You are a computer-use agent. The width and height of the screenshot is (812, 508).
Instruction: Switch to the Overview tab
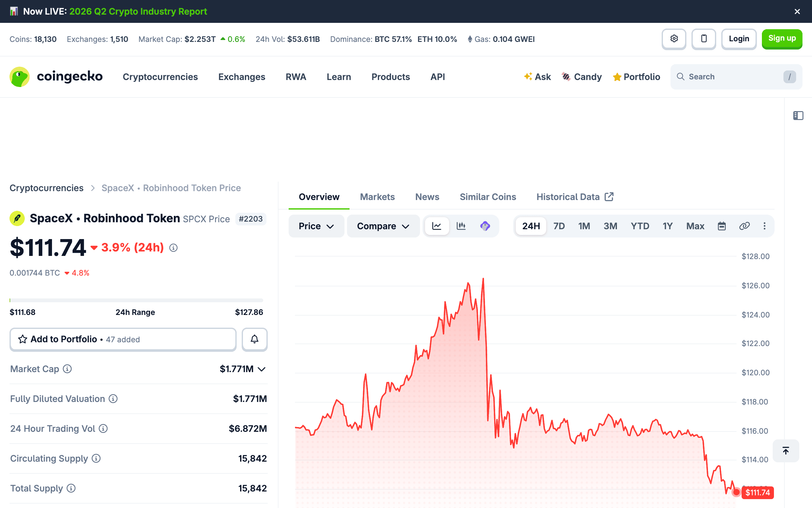(319, 197)
